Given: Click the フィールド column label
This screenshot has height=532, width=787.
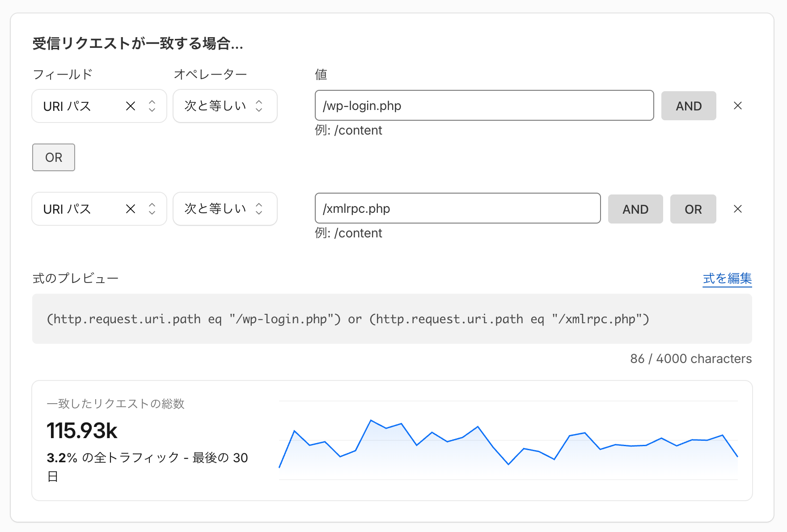Looking at the screenshot, I should point(63,74).
